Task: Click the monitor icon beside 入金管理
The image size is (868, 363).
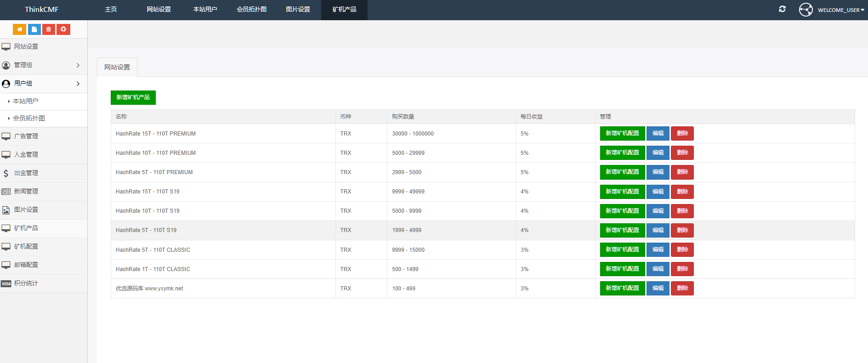Action: (x=6, y=155)
